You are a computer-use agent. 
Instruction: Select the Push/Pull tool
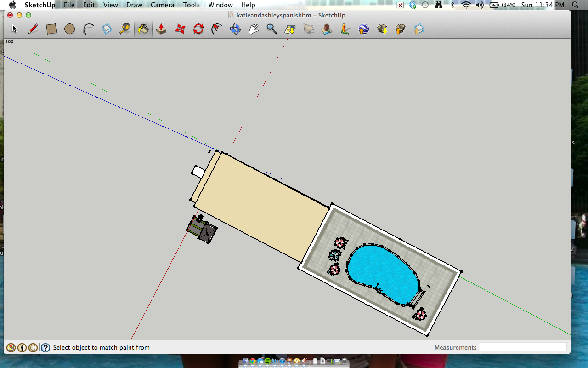coord(161,29)
